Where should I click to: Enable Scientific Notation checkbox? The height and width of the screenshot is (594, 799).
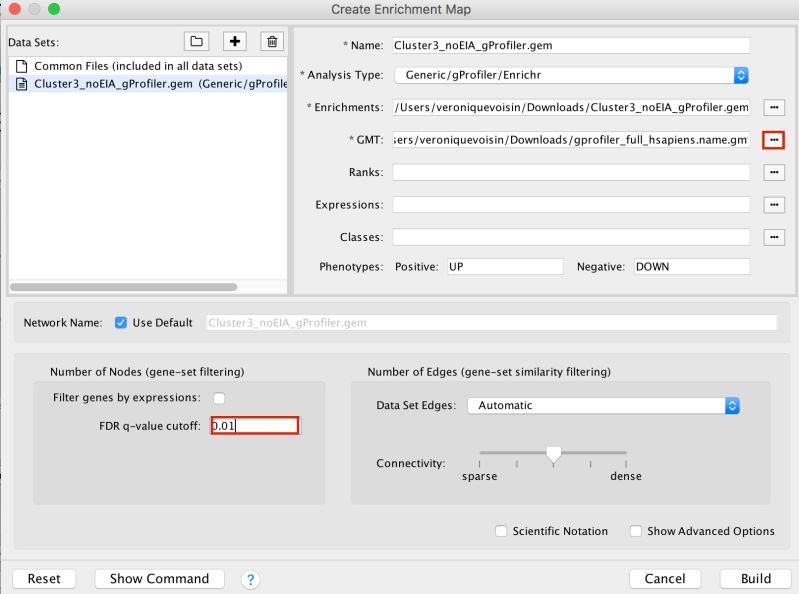coord(501,531)
